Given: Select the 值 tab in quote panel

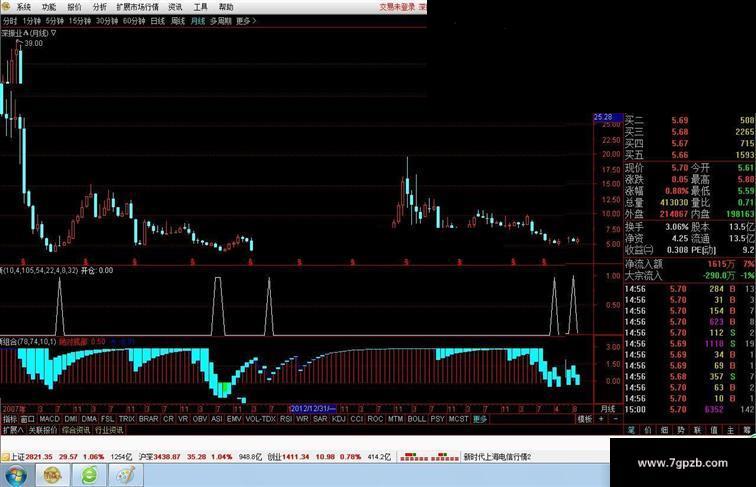Looking at the screenshot, I should [714, 430].
